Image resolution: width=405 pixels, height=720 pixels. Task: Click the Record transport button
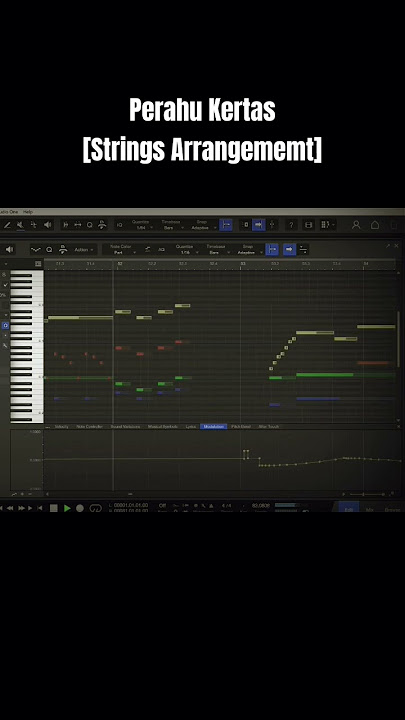pyautogui.click(x=80, y=508)
